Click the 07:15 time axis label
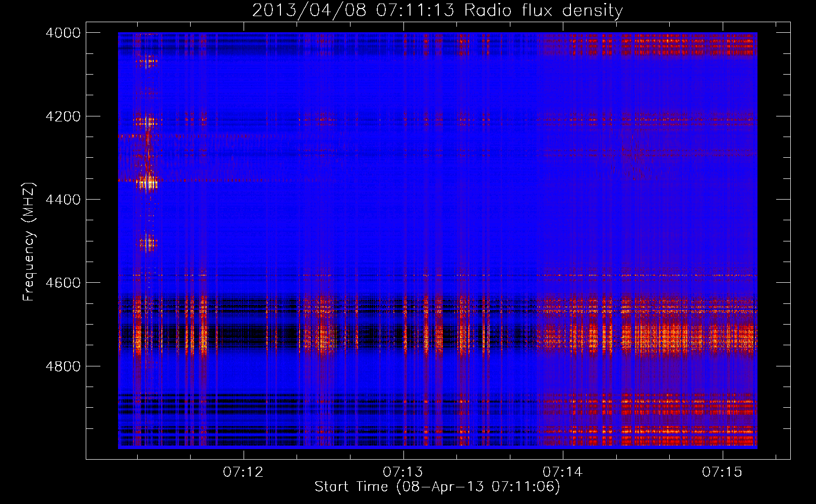Viewport: 816px width, 504px height. point(722,472)
